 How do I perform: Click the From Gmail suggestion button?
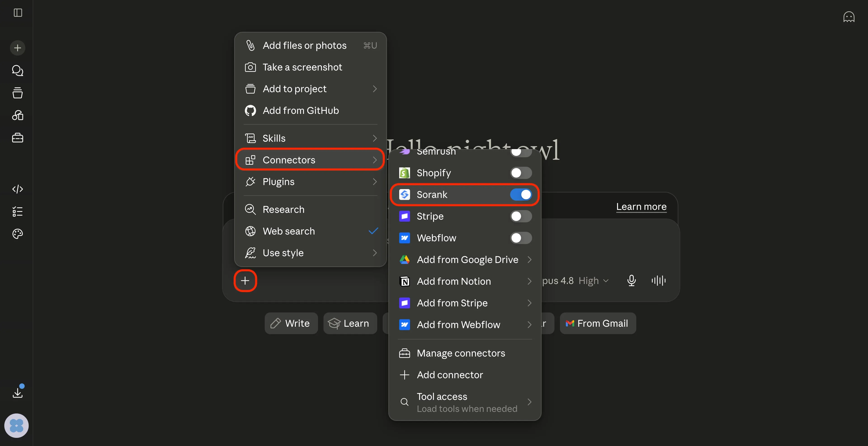click(598, 323)
